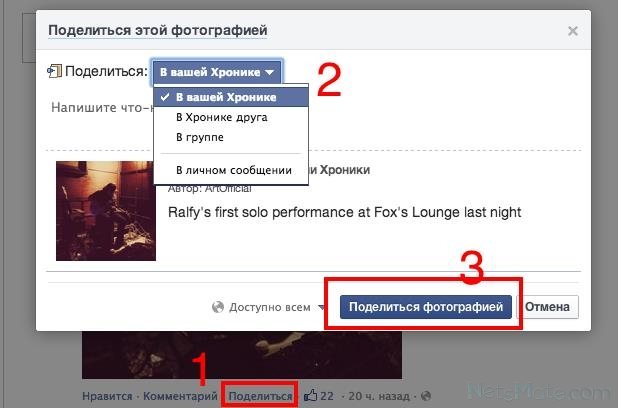Click the Поделиться фотографией button

(426, 307)
